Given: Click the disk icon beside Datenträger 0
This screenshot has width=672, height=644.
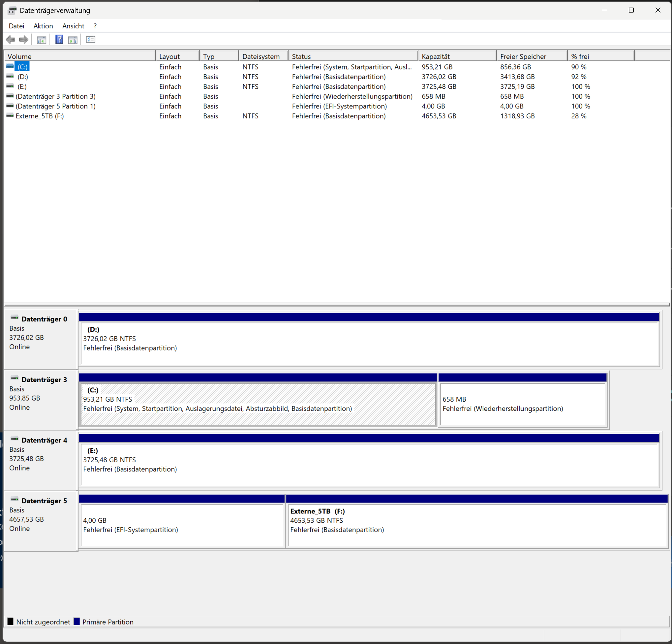Looking at the screenshot, I should tap(15, 319).
